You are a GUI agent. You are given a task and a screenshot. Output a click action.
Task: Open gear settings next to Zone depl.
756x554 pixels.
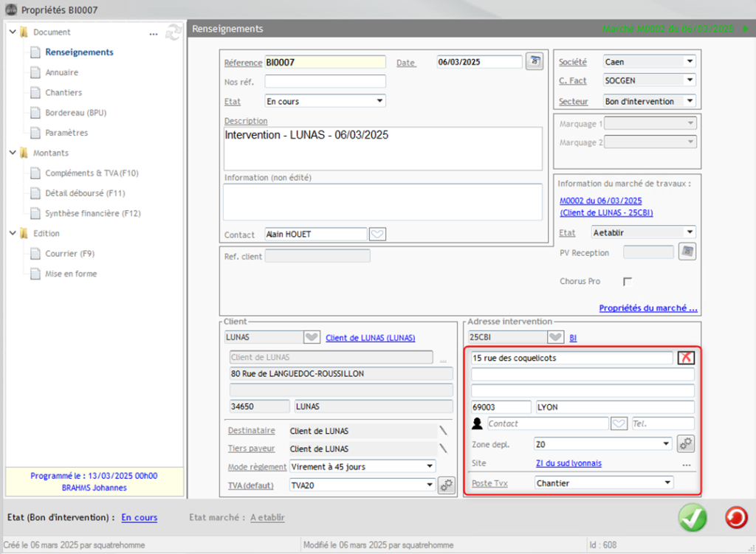point(686,444)
